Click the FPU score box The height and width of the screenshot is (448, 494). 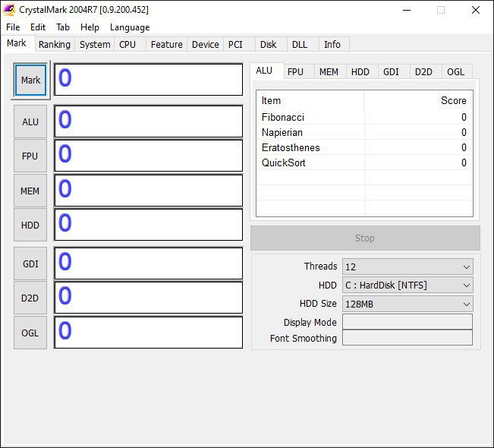(149, 156)
